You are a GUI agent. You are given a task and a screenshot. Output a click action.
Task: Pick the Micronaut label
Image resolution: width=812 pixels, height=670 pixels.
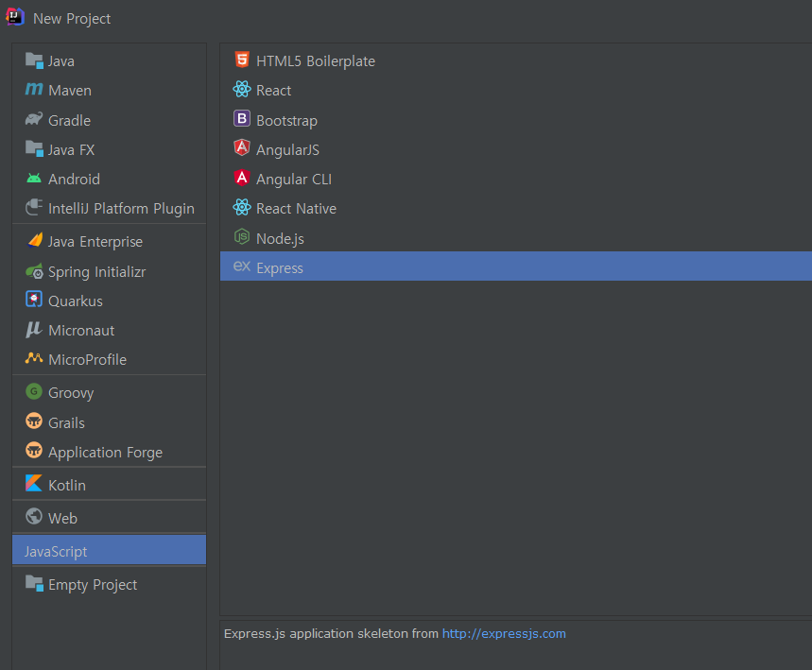(81, 331)
